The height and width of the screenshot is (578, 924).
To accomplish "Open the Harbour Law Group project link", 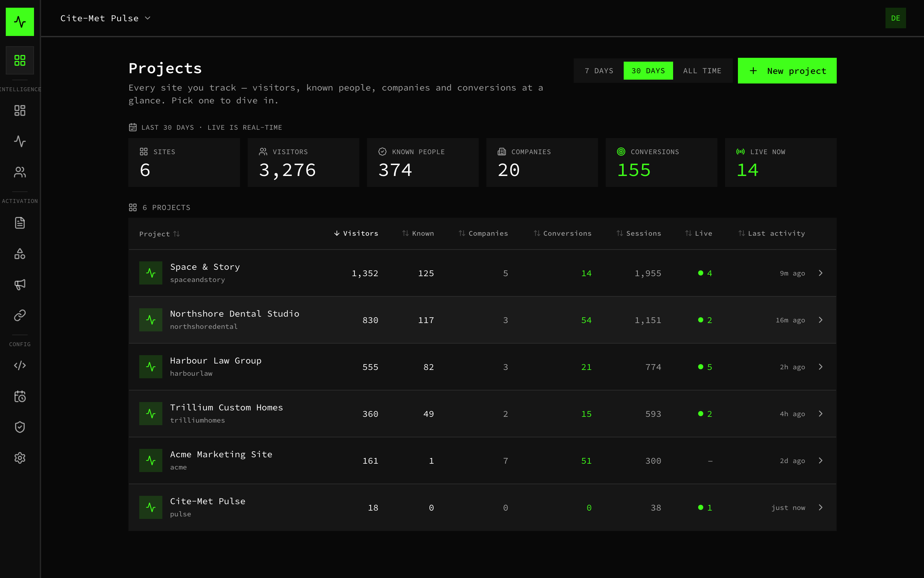I will click(216, 361).
